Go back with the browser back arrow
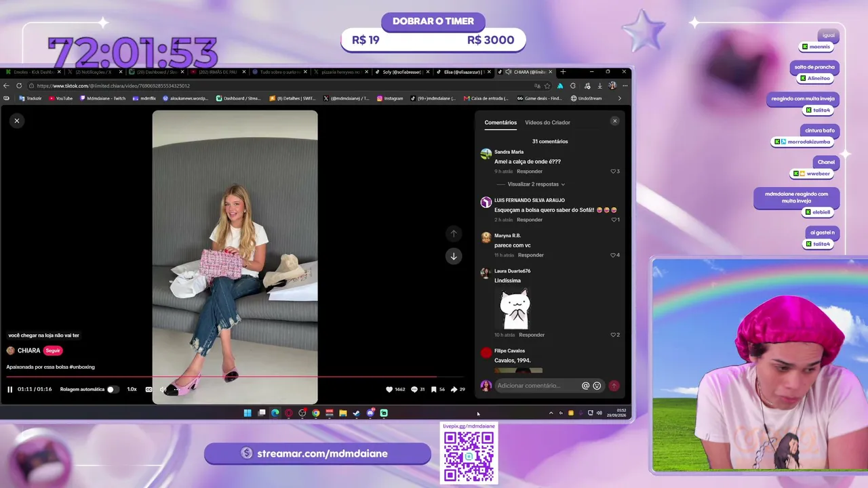This screenshot has width=868, height=488. pyautogui.click(x=7, y=86)
